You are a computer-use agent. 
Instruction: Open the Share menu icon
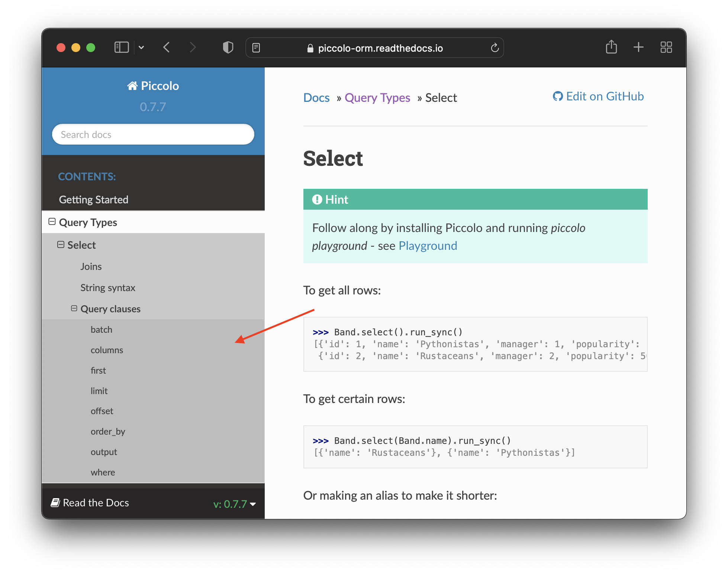pos(611,47)
